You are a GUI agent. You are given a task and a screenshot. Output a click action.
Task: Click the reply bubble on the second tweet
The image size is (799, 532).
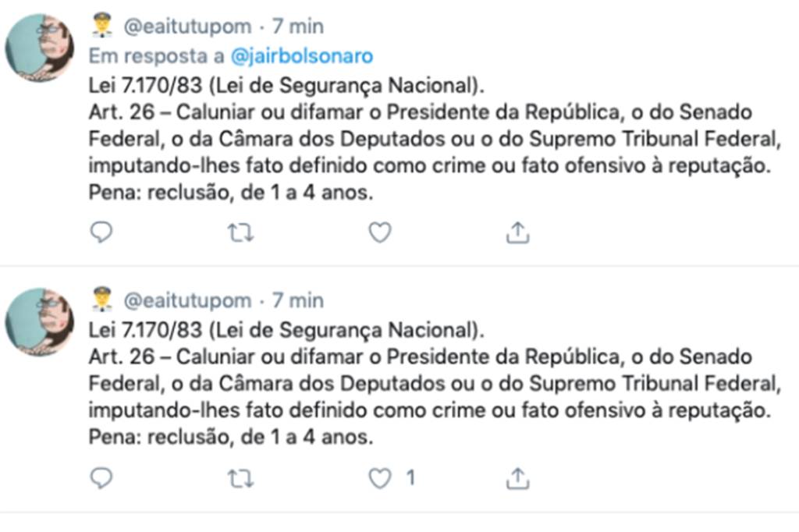tap(101, 477)
